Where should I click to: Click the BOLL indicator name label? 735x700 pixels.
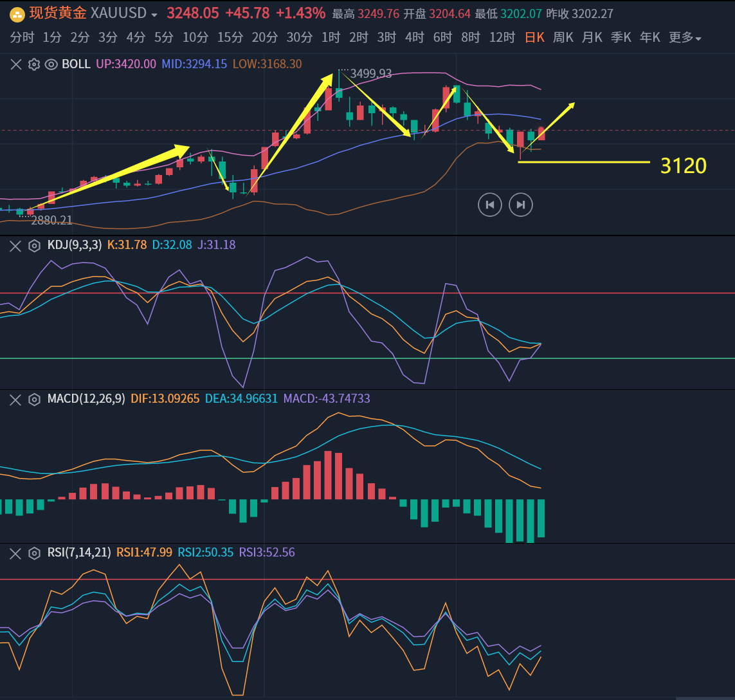click(76, 64)
